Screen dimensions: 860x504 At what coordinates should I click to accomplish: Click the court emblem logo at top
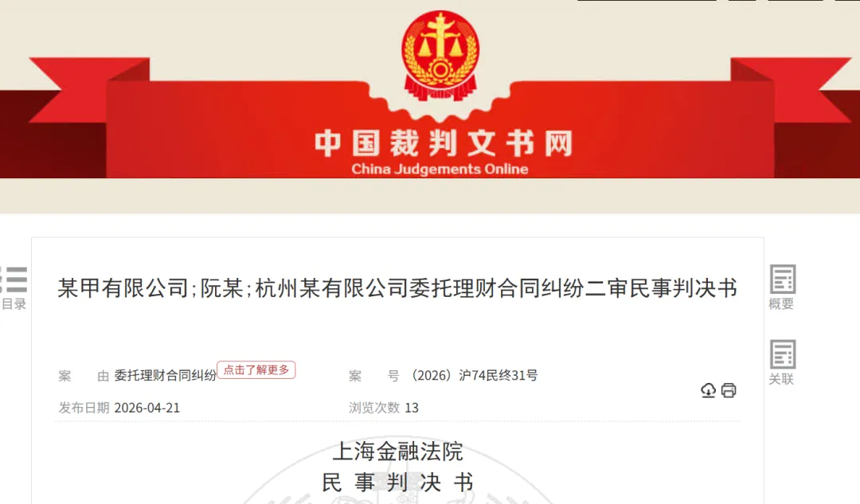coord(440,56)
